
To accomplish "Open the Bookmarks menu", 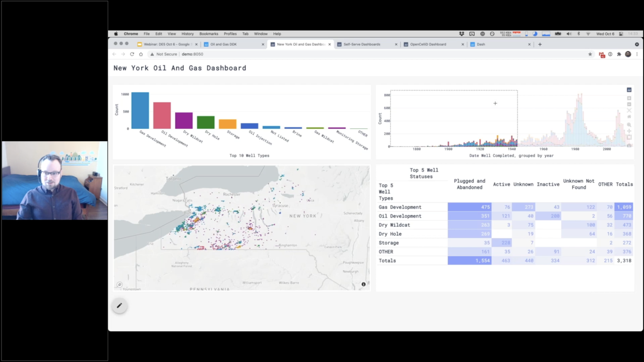I will pyautogui.click(x=209, y=34).
